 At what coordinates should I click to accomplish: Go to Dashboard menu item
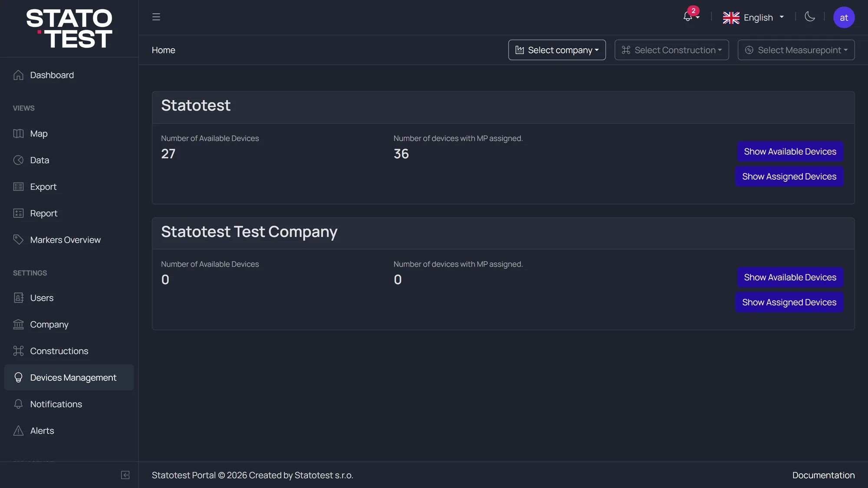69,75
